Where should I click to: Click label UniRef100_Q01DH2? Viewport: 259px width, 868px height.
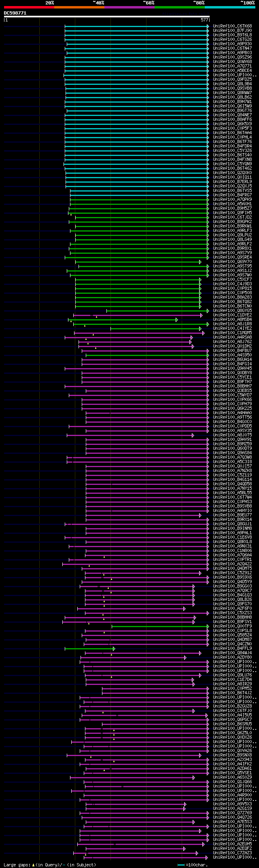(232, 346)
